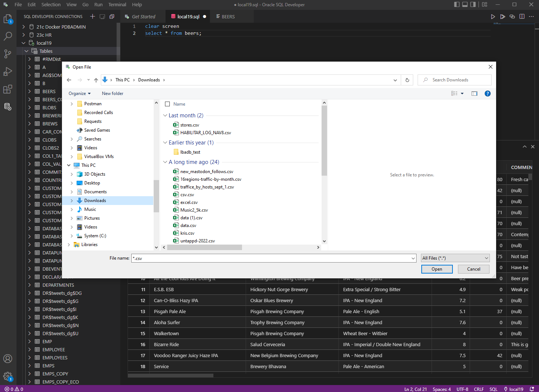The width and height of the screenshot is (539, 392).
Task: Close the results panel with X
Action: pyautogui.click(x=533, y=147)
